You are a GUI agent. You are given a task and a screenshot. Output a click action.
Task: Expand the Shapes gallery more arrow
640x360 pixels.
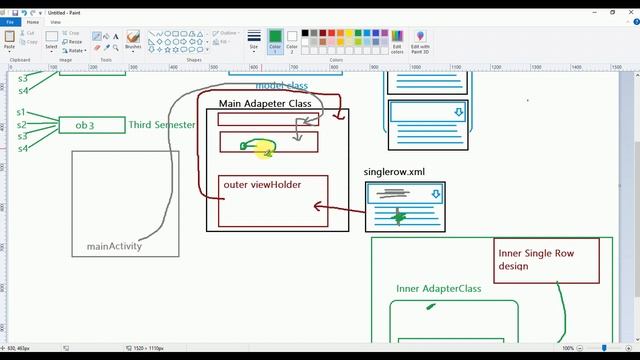coord(207,49)
